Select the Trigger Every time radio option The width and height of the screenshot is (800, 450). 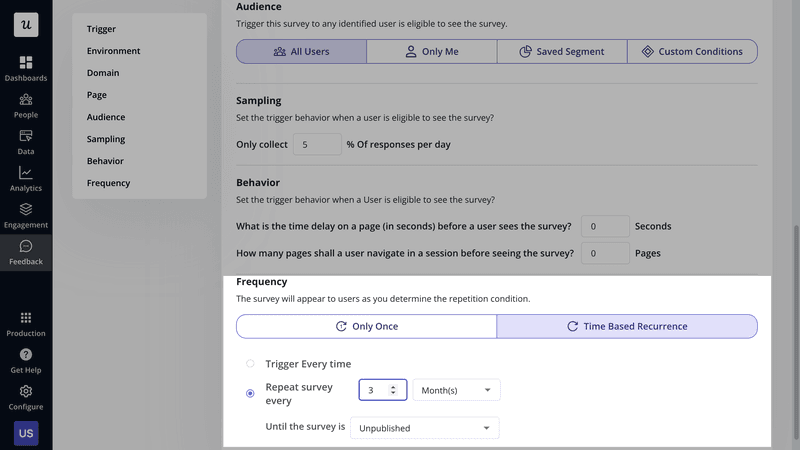pyautogui.click(x=250, y=364)
